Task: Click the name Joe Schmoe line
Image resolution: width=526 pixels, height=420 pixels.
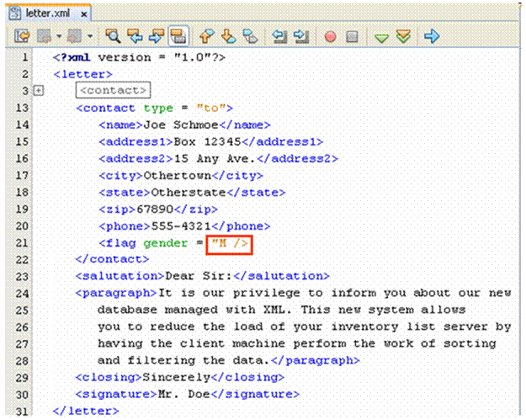Action: 184,125
